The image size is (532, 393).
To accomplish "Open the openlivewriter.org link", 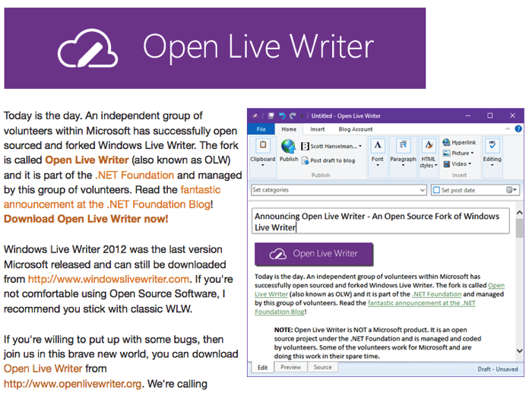I will (x=73, y=384).
